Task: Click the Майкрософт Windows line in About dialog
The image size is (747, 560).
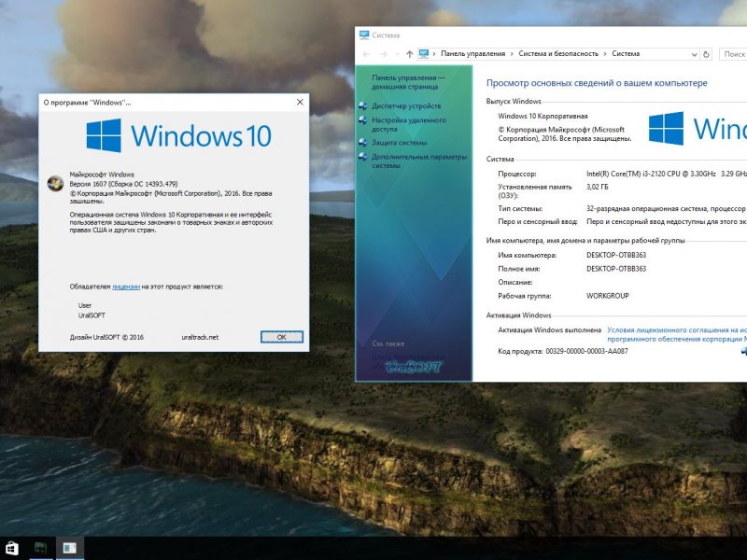Action: click(x=102, y=175)
